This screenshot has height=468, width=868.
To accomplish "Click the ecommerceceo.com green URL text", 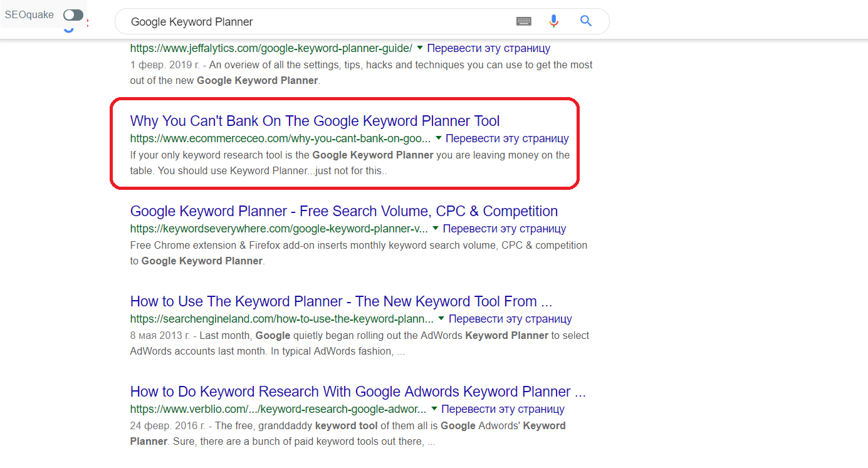I will (281, 138).
